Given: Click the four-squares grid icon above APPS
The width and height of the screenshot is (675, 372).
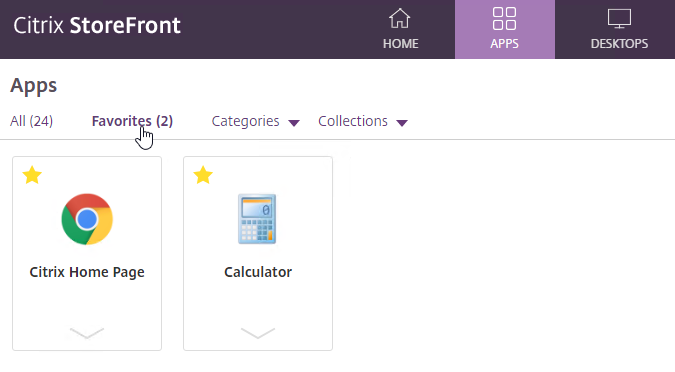Looking at the screenshot, I should 504,19.
